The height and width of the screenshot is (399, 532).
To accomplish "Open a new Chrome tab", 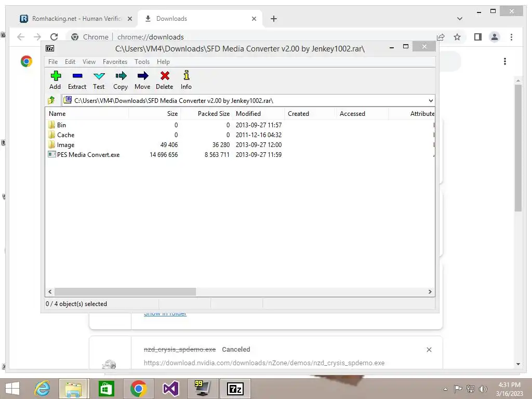I will pos(274,19).
